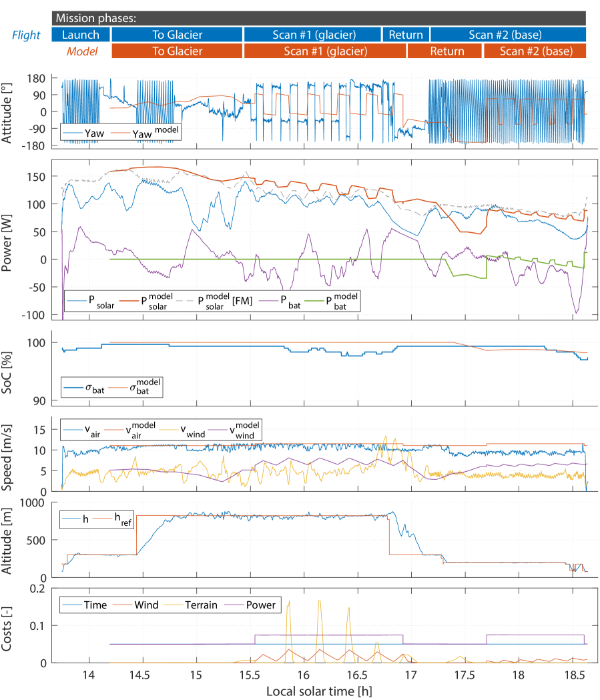Click the purple "v wind model" legend entry
The image size is (600, 700).
(234, 430)
